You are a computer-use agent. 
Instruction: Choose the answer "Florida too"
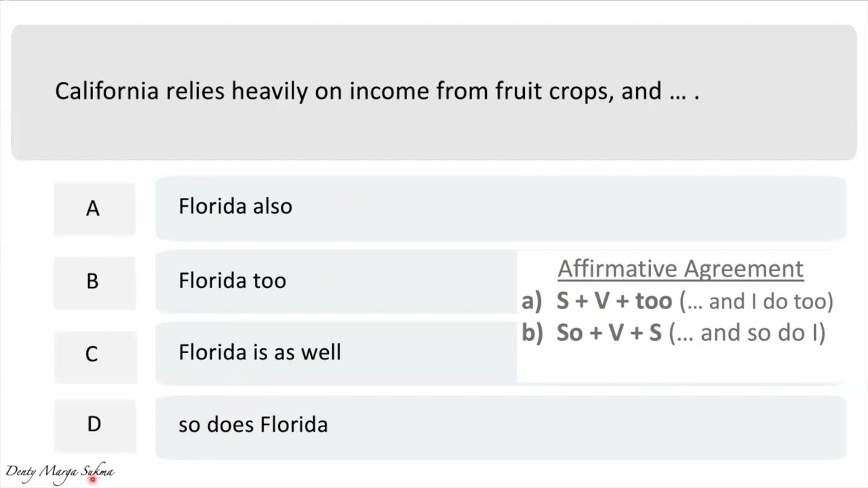point(232,281)
